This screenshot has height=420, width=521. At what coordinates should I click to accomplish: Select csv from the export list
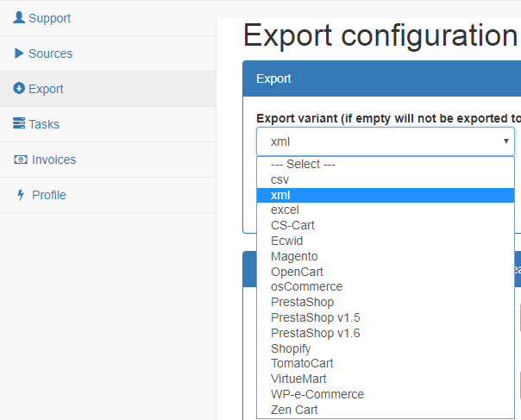pyautogui.click(x=386, y=179)
